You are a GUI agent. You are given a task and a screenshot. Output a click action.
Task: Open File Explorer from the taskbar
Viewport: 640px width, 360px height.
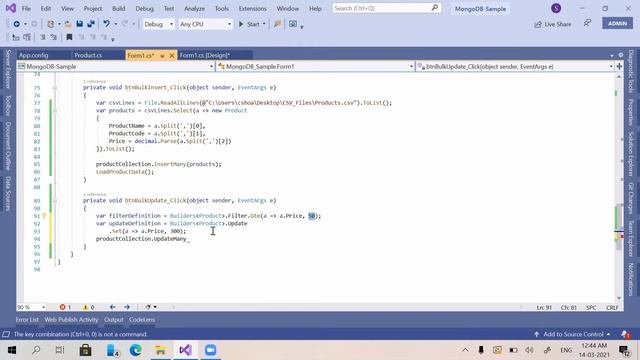coord(160,350)
